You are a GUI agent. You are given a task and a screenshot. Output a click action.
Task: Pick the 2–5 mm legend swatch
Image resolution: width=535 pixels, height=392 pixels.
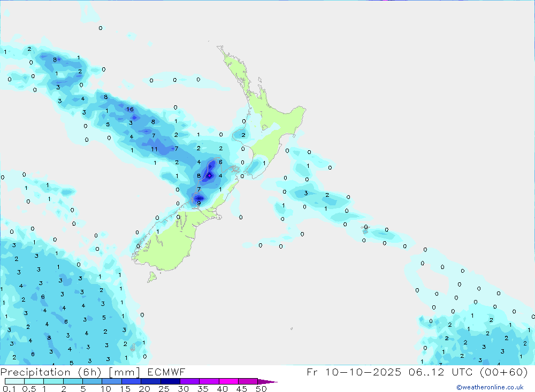pos(73,381)
